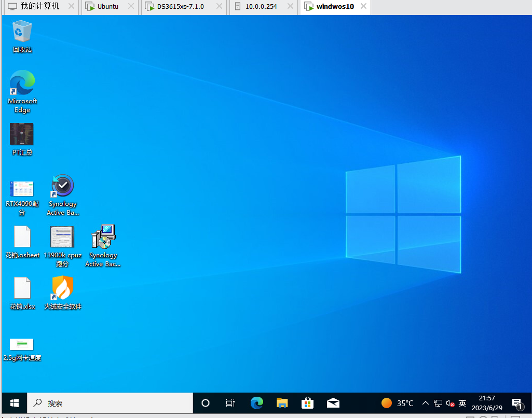The height and width of the screenshot is (418, 532).
Task: Launch Edge from the taskbar
Action: [256, 403]
